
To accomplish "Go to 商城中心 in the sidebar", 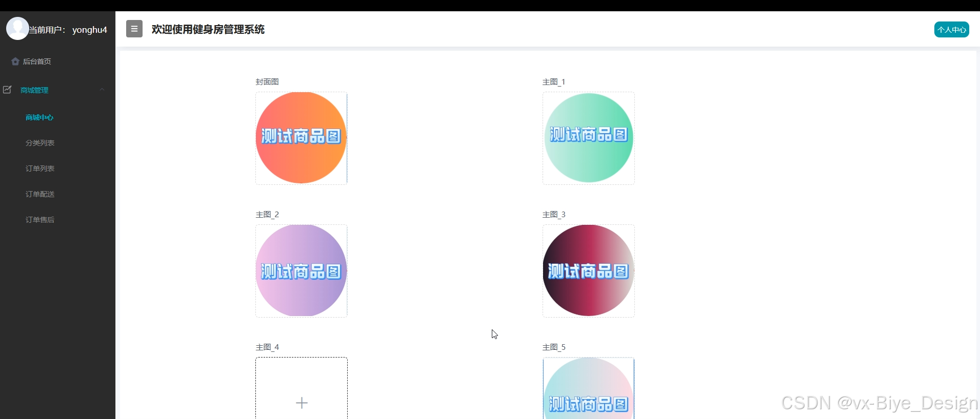I will [39, 117].
